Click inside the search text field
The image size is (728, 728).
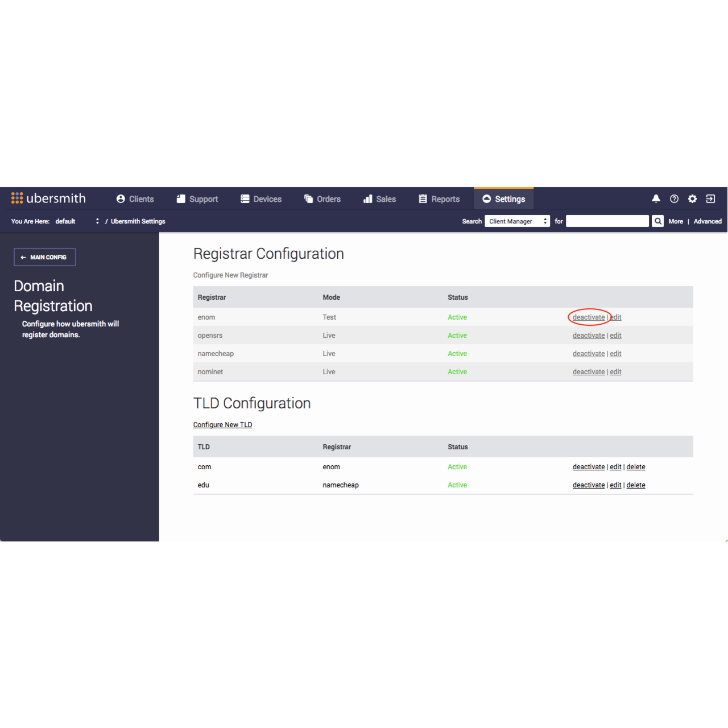(607, 221)
